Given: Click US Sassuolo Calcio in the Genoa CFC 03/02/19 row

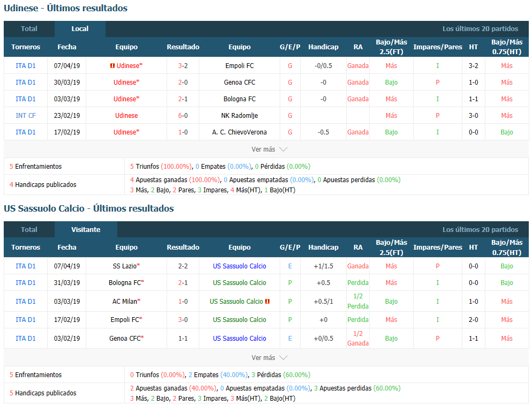Looking at the screenshot, I should tap(239, 338).
